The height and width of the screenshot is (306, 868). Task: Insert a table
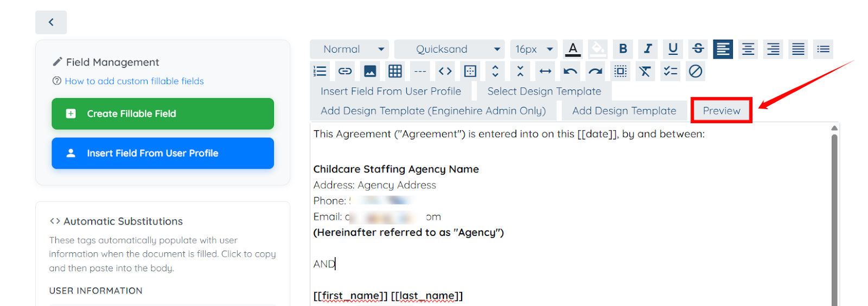pyautogui.click(x=395, y=71)
